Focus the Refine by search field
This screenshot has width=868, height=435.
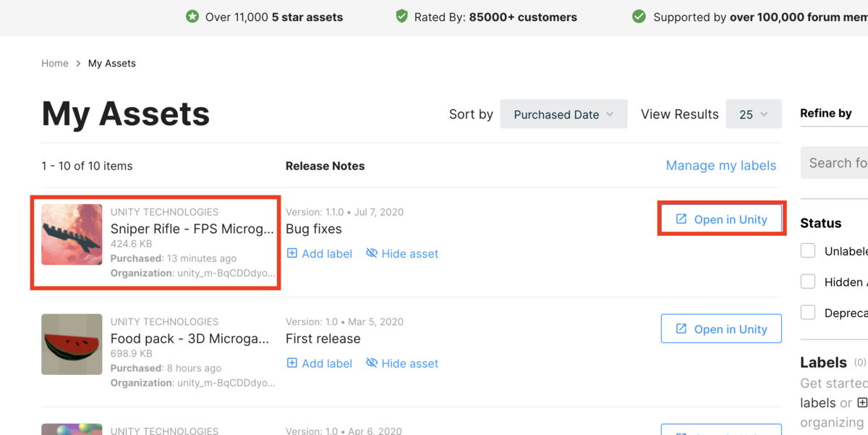[x=834, y=163]
